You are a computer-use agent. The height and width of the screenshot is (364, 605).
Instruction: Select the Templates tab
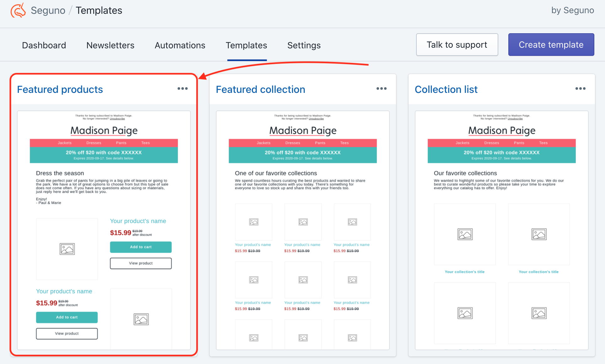click(246, 45)
